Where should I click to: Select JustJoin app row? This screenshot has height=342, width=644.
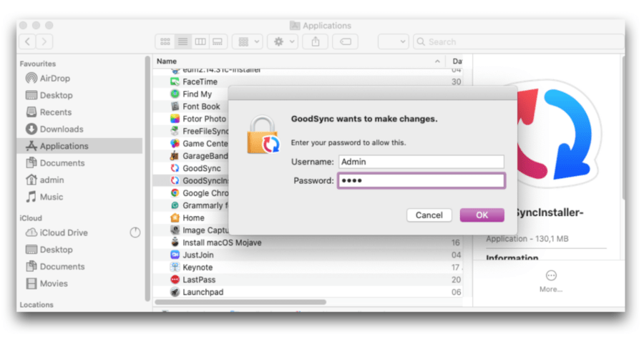tap(307, 255)
